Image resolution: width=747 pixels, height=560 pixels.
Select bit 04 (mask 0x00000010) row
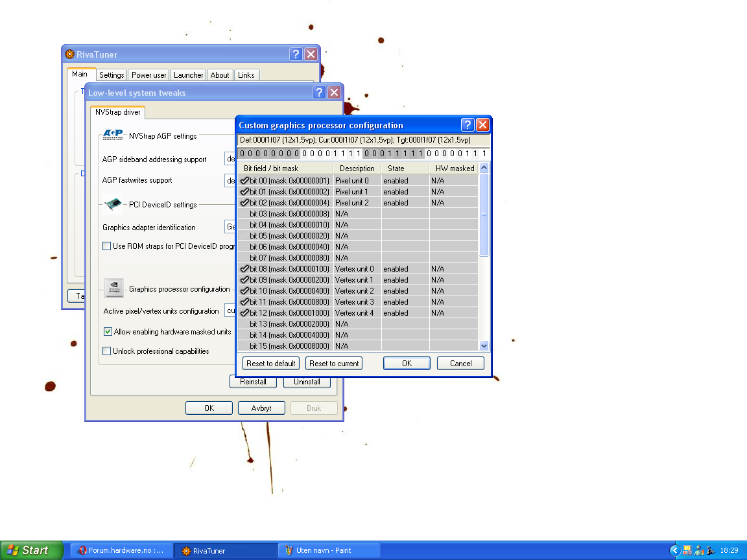(358, 224)
